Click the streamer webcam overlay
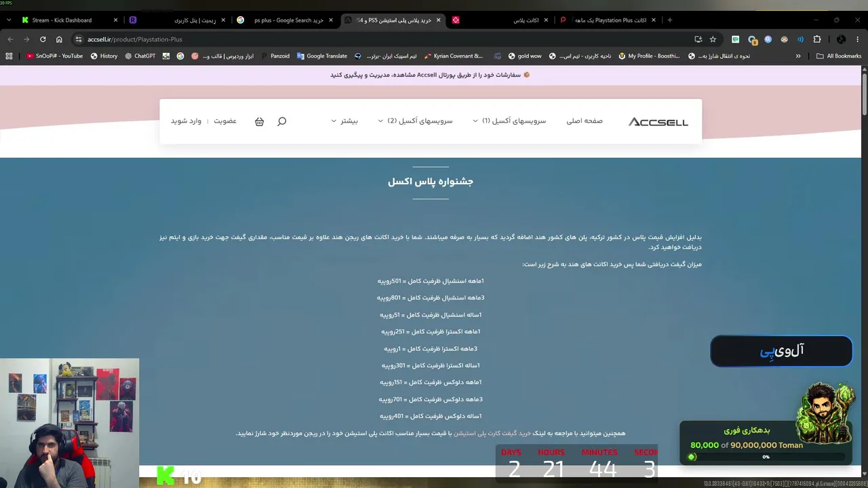This screenshot has width=868, height=488. click(x=69, y=423)
